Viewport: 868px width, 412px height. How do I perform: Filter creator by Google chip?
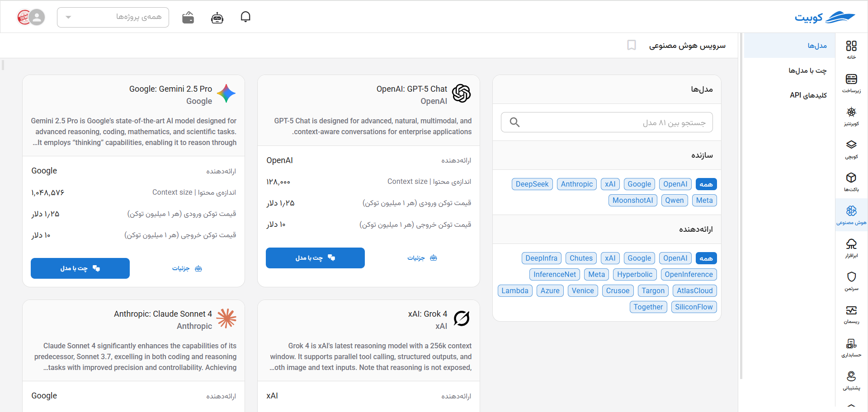pos(639,184)
